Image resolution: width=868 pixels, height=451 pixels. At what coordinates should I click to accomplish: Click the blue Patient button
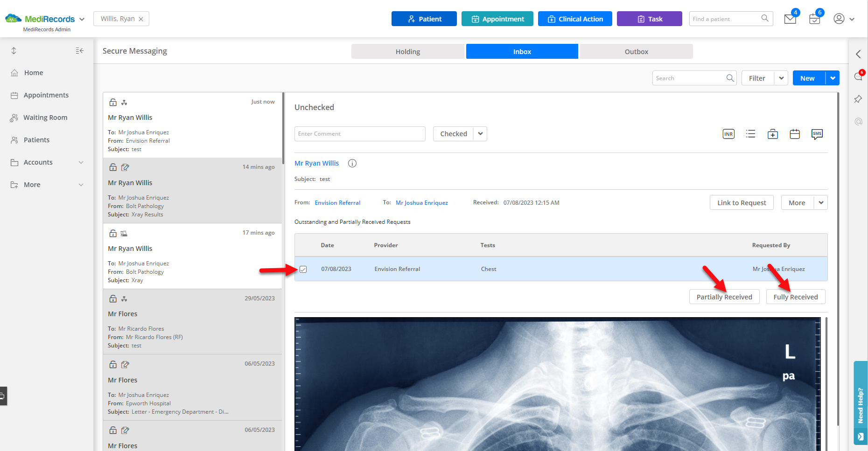pyautogui.click(x=424, y=19)
